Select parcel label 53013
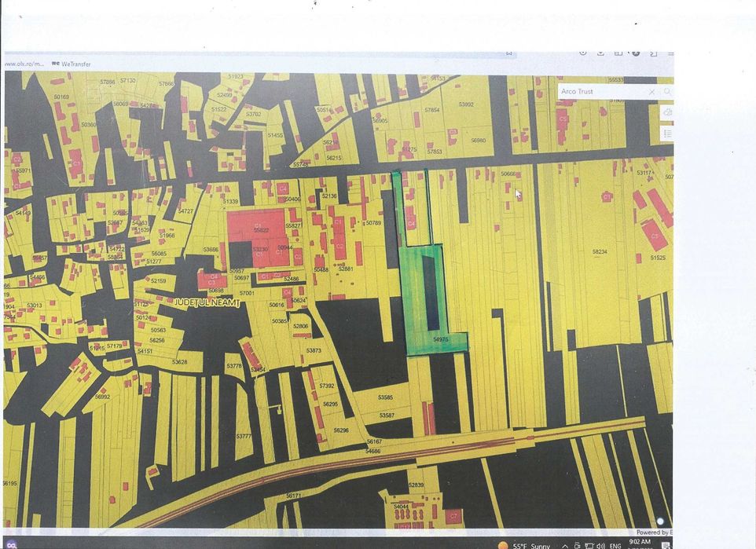 point(35,305)
